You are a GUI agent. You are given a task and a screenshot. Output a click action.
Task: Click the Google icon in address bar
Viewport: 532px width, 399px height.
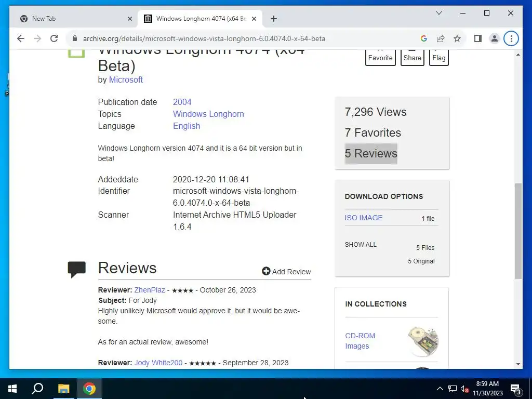point(423,38)
